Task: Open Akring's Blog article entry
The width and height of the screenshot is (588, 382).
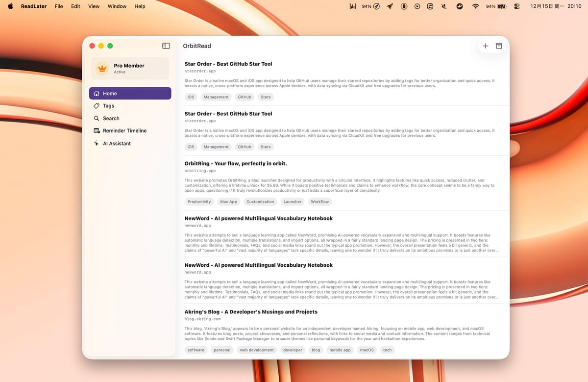Action: click(251, 312)
